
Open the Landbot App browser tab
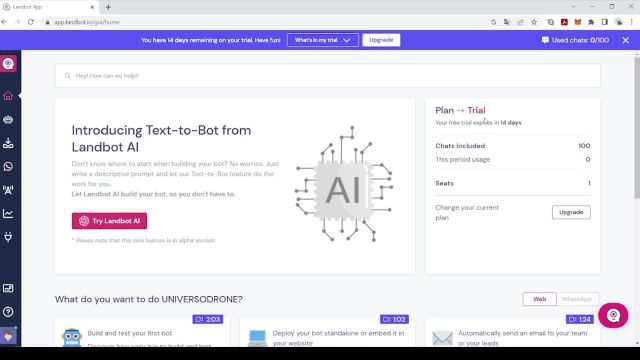(49, 7)
